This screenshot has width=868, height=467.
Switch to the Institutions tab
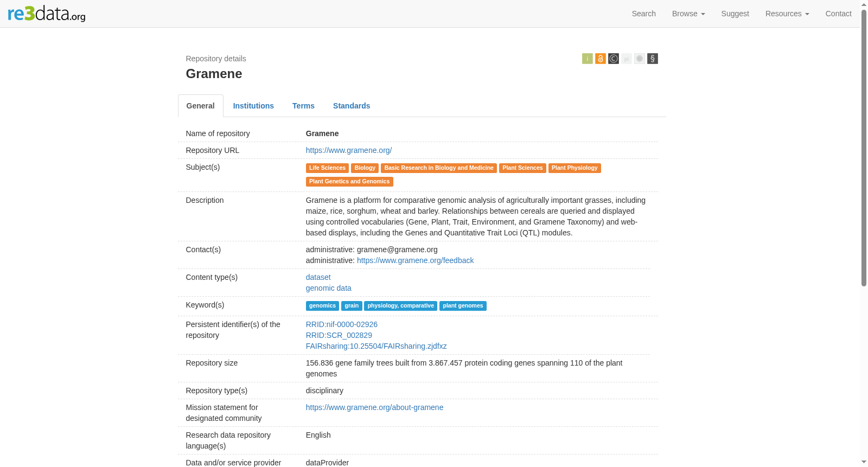(253, 106)
